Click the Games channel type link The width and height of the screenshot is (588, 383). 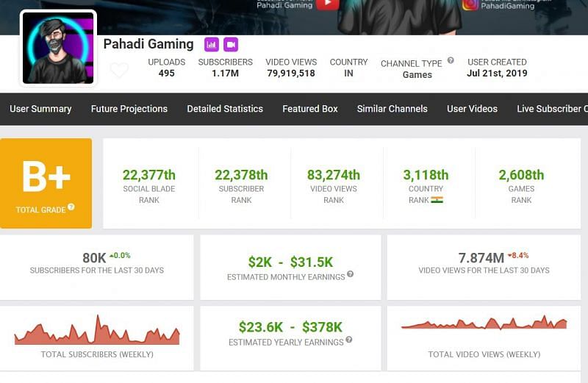[x=417, y=75]
